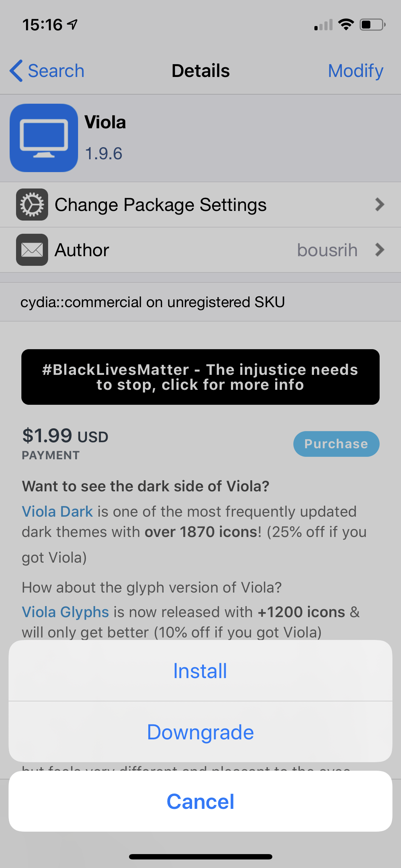Tap the cellular signal bars icon
The width and height of the screenshot is (401, 868).
click(323, 25)
